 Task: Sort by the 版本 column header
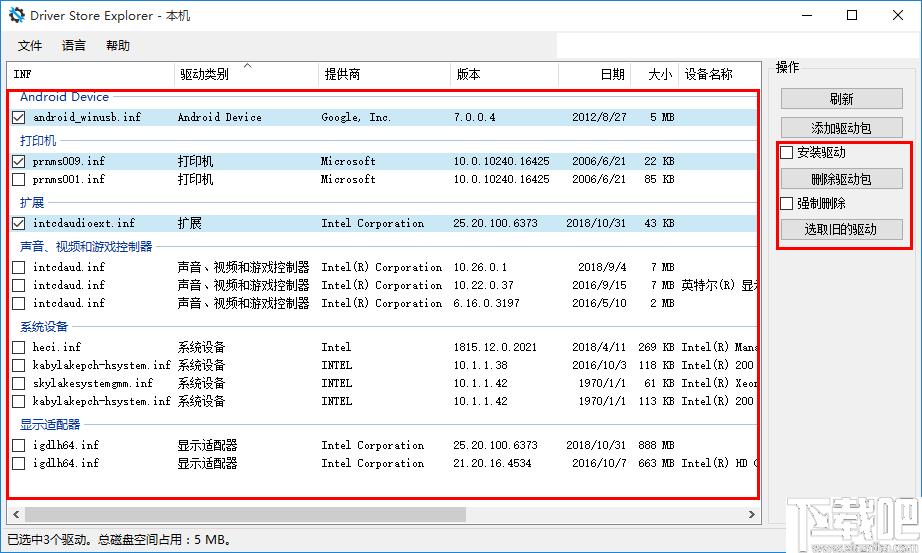coord(505,74)
